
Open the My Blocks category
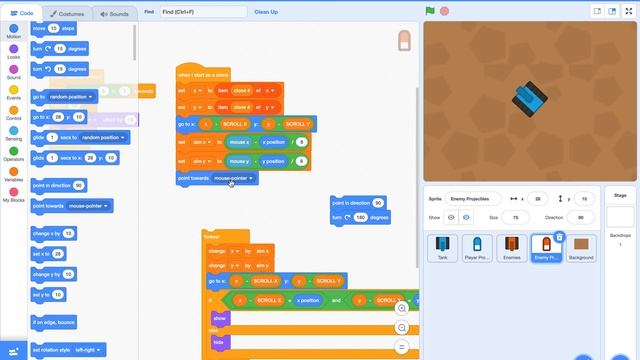tap(13, 195)
